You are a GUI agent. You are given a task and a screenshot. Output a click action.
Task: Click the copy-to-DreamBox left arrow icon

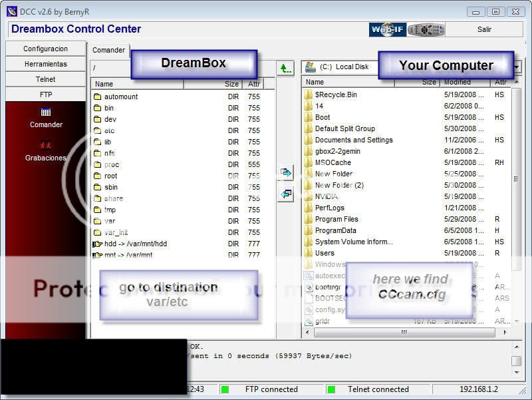click(x=286, y=194)
